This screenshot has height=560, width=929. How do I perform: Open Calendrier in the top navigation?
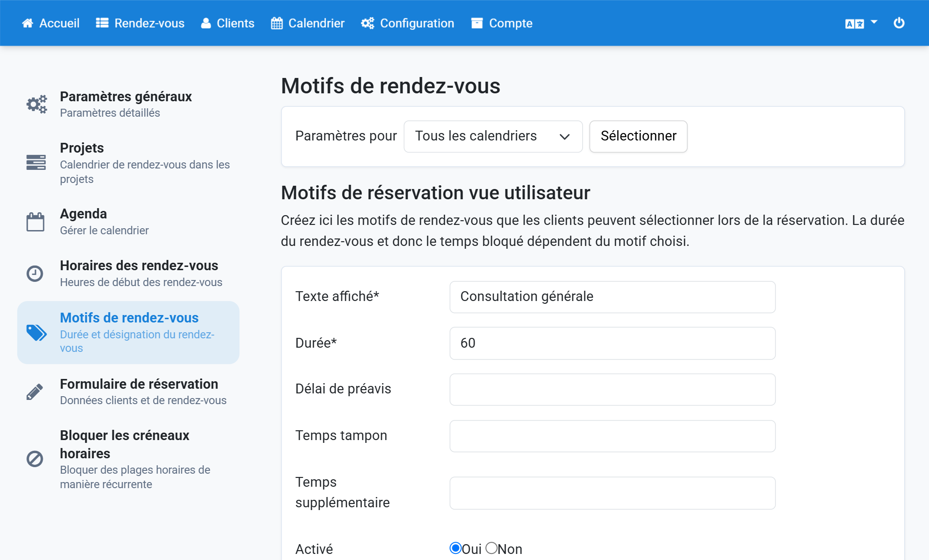pyautogui.click(x=308, y=23)
